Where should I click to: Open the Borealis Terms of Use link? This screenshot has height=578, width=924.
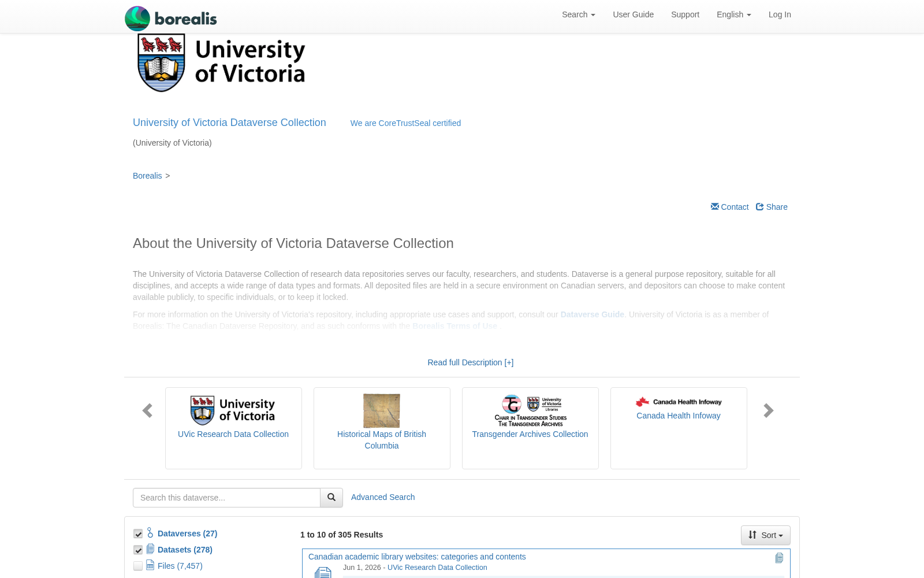click(454, 326)
